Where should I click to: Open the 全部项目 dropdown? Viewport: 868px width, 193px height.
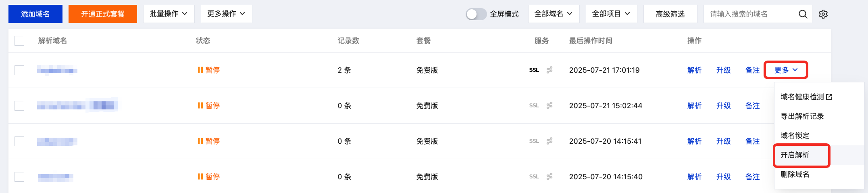pos(611,14)
